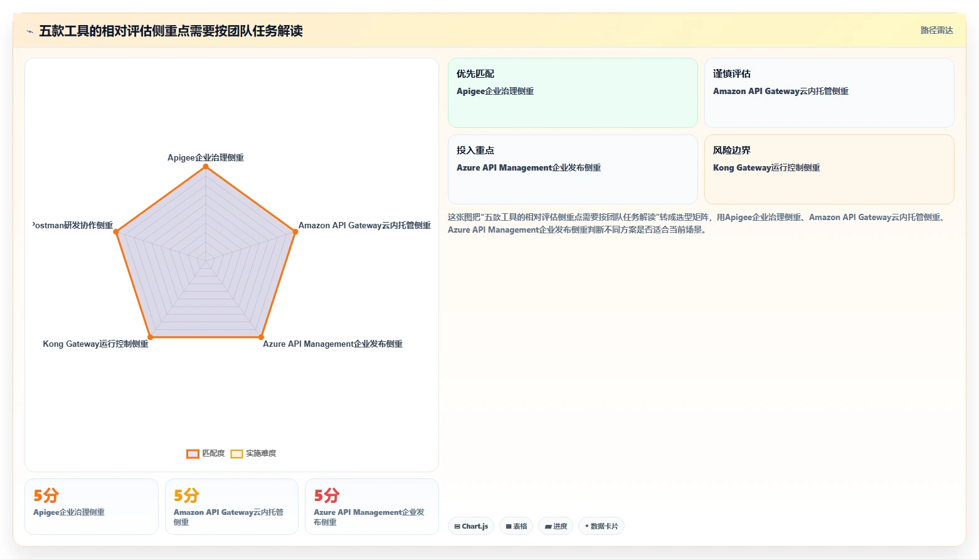Open the 投入重点 card

573,169
